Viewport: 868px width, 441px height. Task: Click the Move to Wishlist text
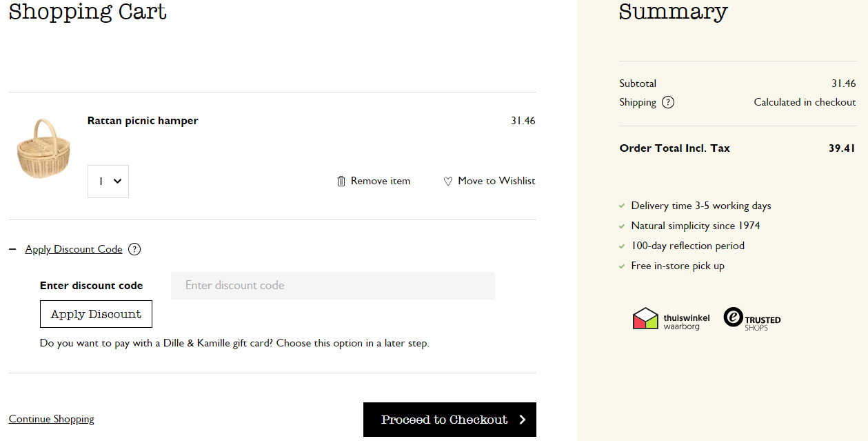[x=496, y=181]
